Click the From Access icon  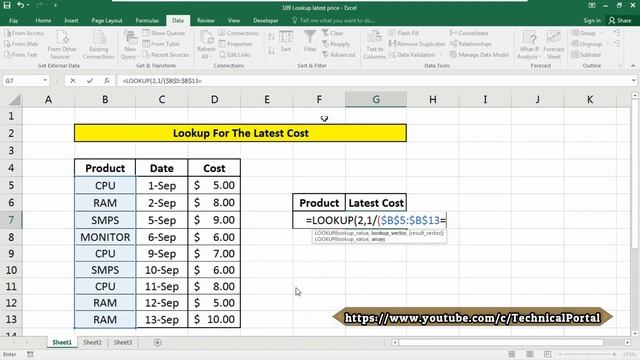[x=24, y=33]
